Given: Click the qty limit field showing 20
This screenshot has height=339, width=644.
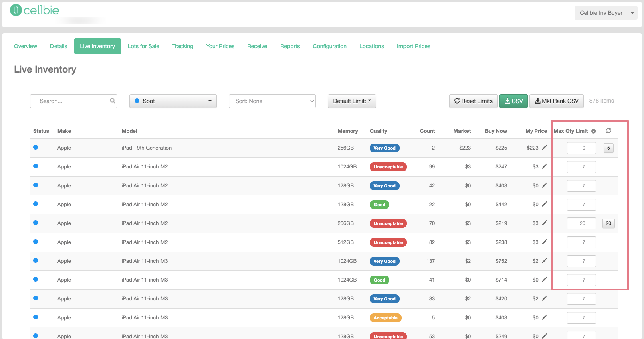Looking at the screenshot, I should (581, 223).
